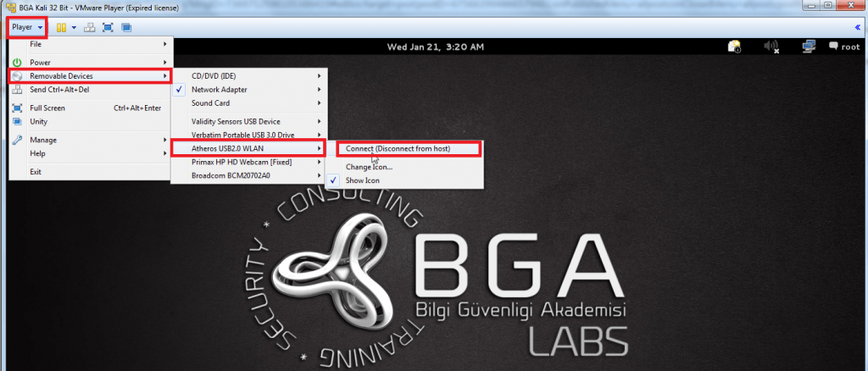Choose Change Icon... option
The width and height of the screenshot is (868, 371).
[404, 166]
